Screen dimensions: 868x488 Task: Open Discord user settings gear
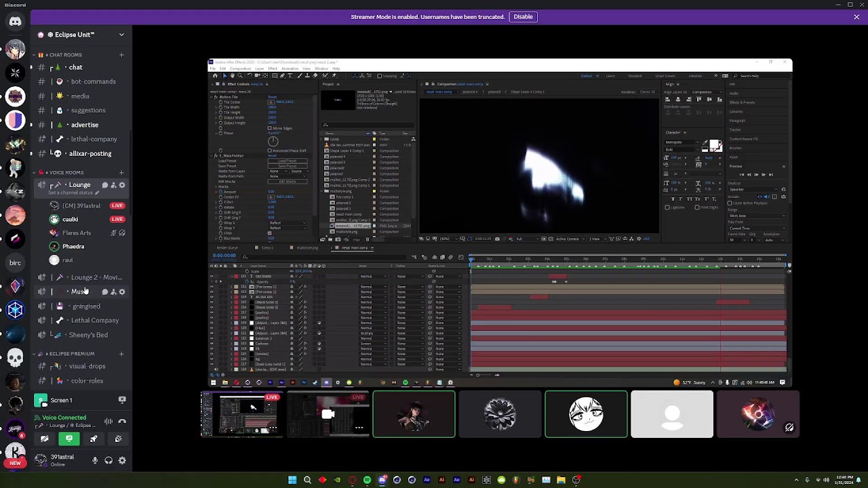(122, 460)
